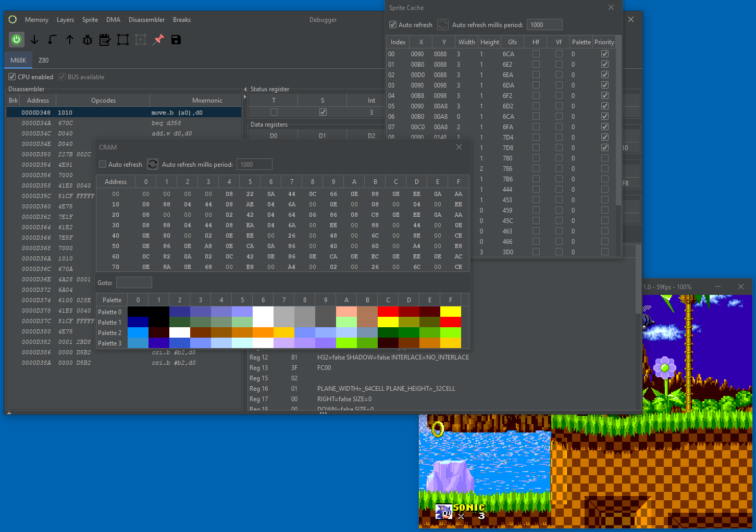Toggle the S status register checkbox
The height and width of the screenshot is (532, 756).
pyautogui.click(x=323, y=112)
